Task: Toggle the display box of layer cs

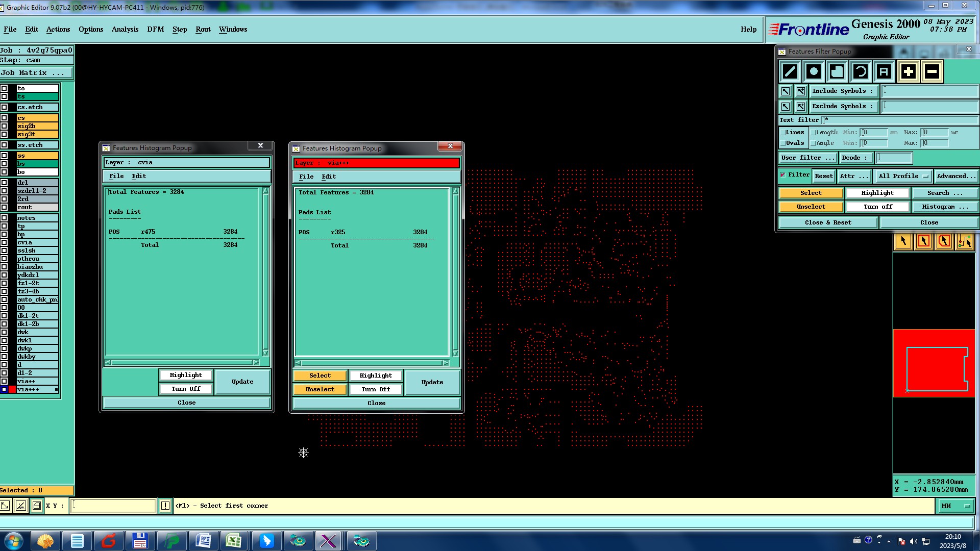Action: [4, 118]
